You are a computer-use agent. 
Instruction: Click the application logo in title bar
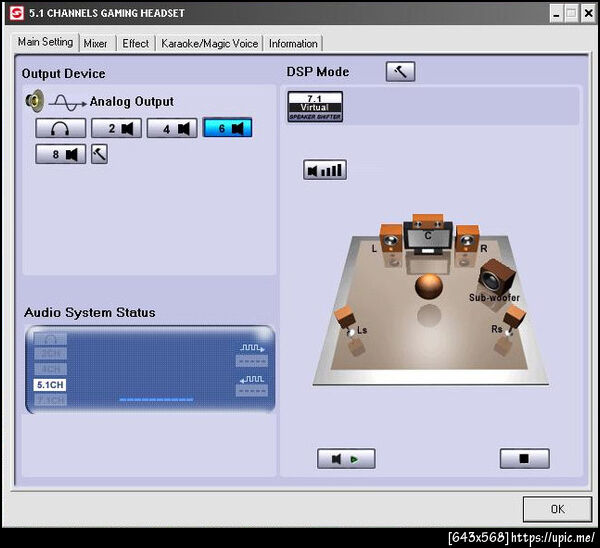(x=16, y=13)
